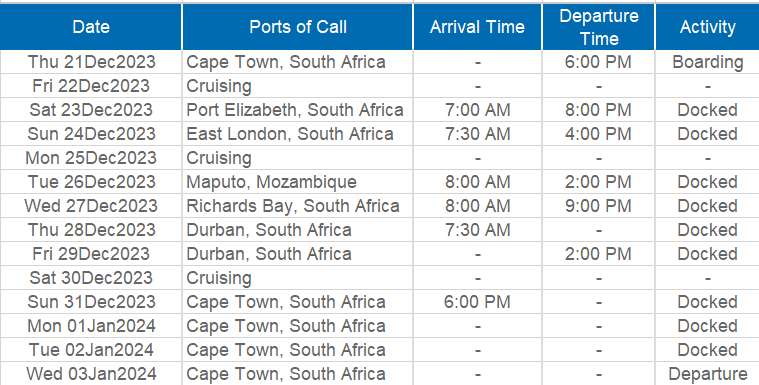Select the Sat 30Dec2023 date cell

(91, 278)
